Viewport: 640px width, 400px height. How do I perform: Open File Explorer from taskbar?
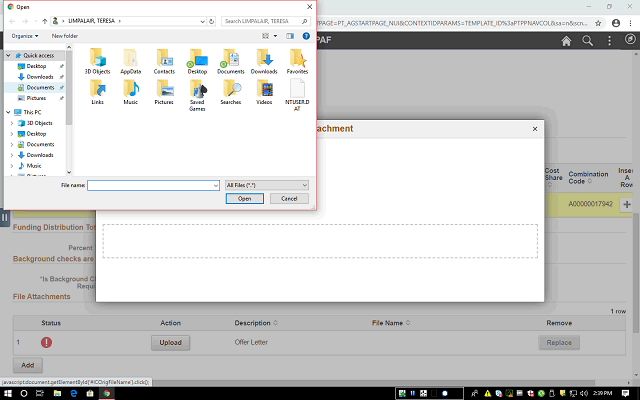click(x=57, y=393)
